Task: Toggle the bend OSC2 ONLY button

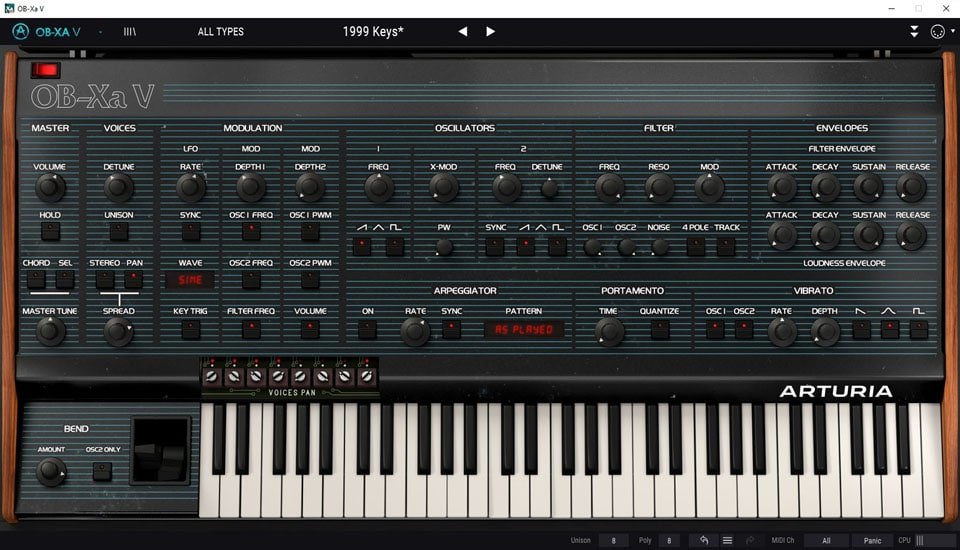Action: coord(102,471)
